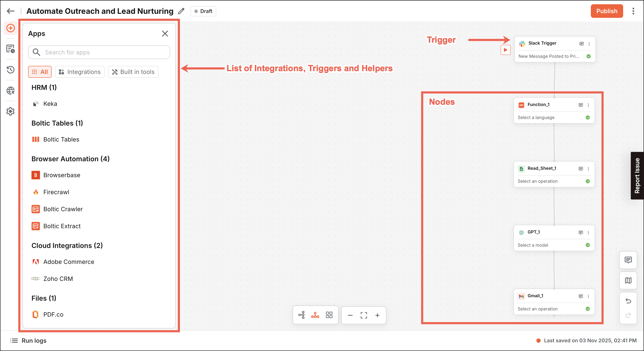Open three-dot menu on Gmail_1 node
The height and width of the screenshot is (351, 644).
(588, 296)
